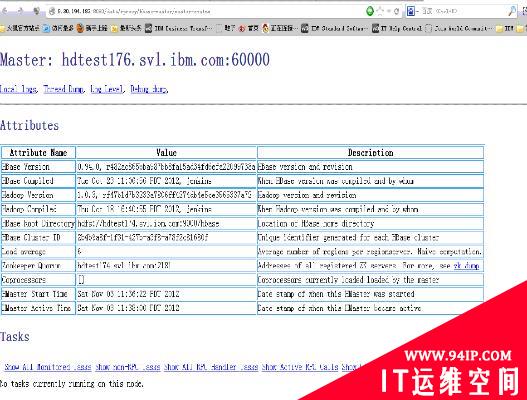Click the Zookeeper Quorum attribute cell
The width and height of the screenshot is (527, 400).
[x=38, y=266]
